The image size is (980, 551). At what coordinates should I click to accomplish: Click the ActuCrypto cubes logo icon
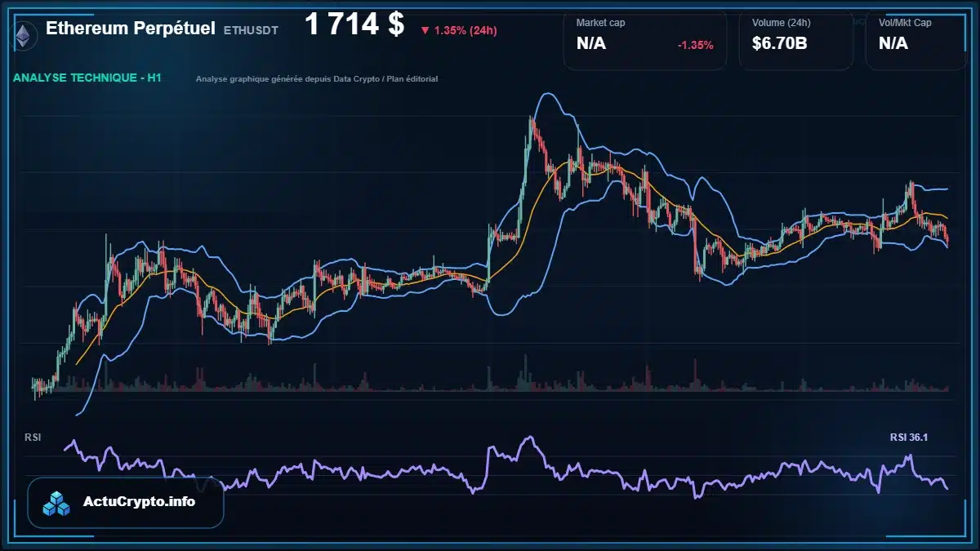pyautogui.click(x=57, y=503)
